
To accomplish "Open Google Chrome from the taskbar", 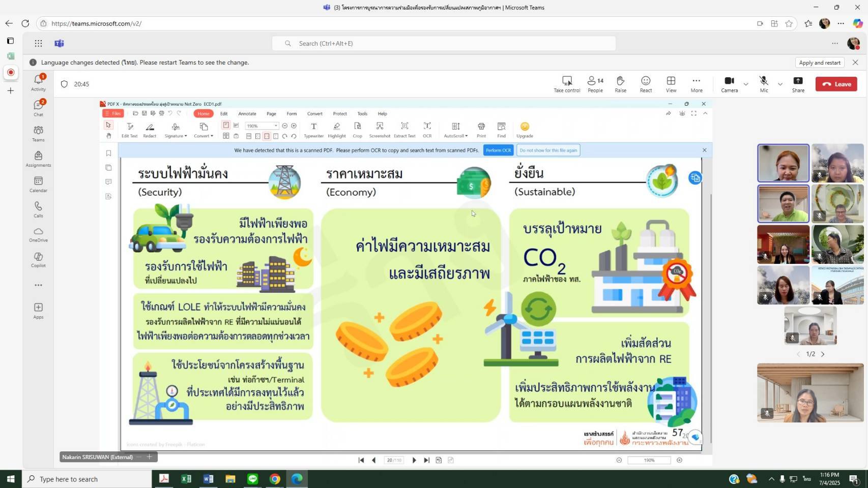I will coord(275,479).
